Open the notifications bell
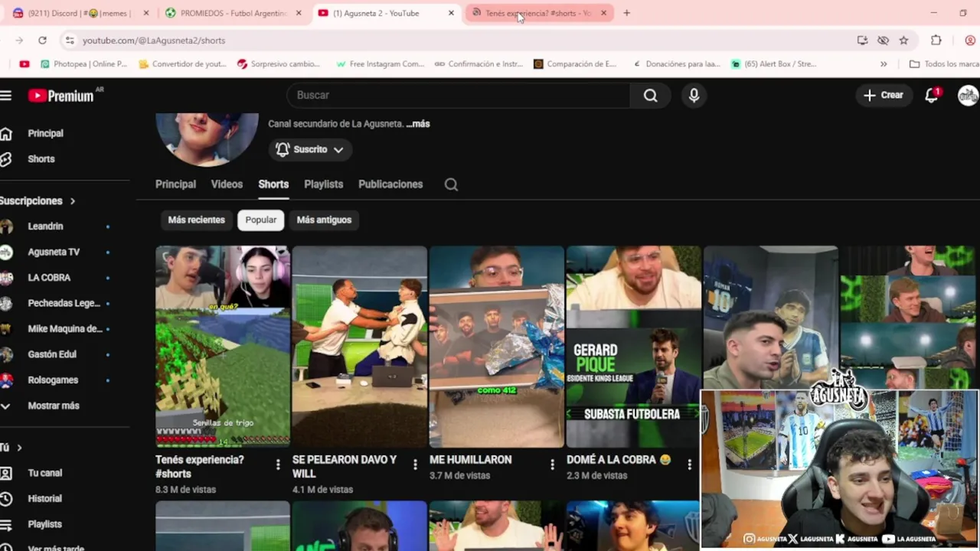The height and width of the screenshot is (551, 980). 932,95
